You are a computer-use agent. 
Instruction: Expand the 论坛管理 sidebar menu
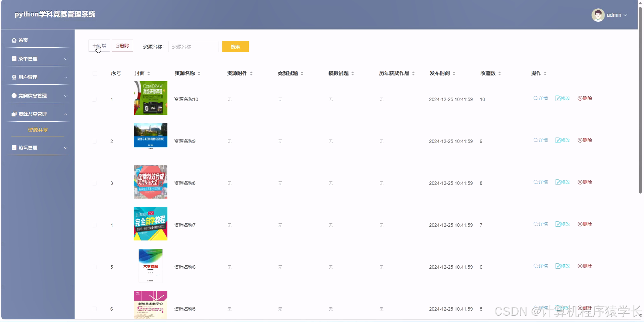(x=38, y=148)
